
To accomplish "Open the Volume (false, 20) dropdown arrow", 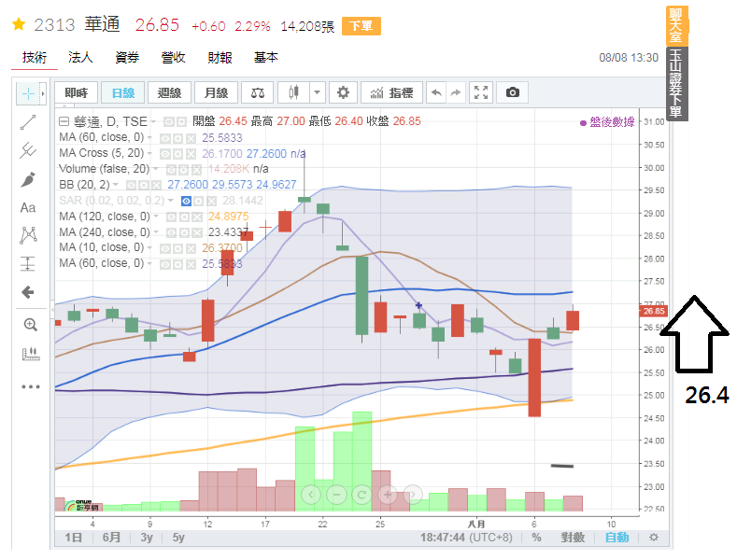I will coord(156,169).
